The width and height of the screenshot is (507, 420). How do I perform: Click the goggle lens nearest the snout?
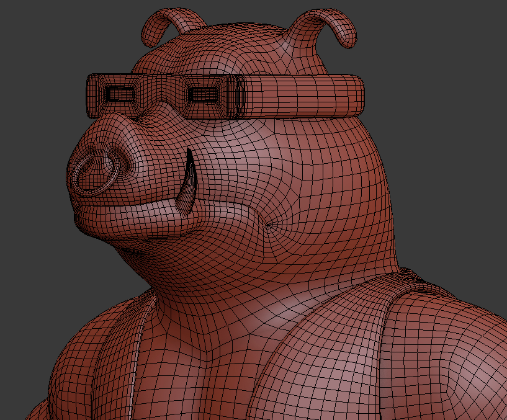(120, 94)
